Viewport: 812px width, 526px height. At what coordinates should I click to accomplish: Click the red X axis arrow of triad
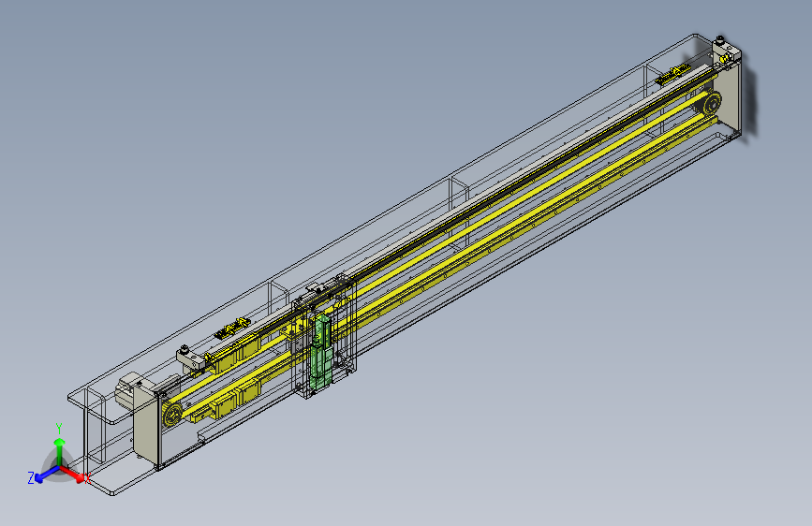[73, 474]
